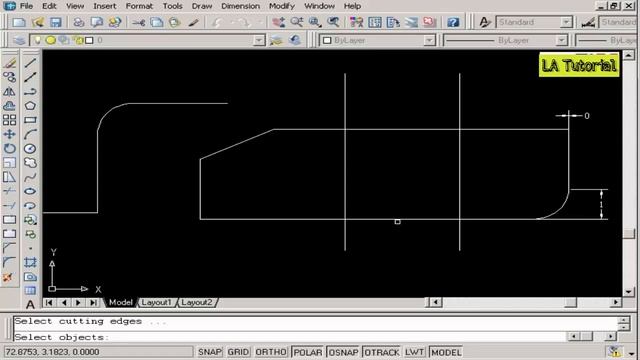Click the horizontal scrollbar right arrow

click(x=616, y=302)
